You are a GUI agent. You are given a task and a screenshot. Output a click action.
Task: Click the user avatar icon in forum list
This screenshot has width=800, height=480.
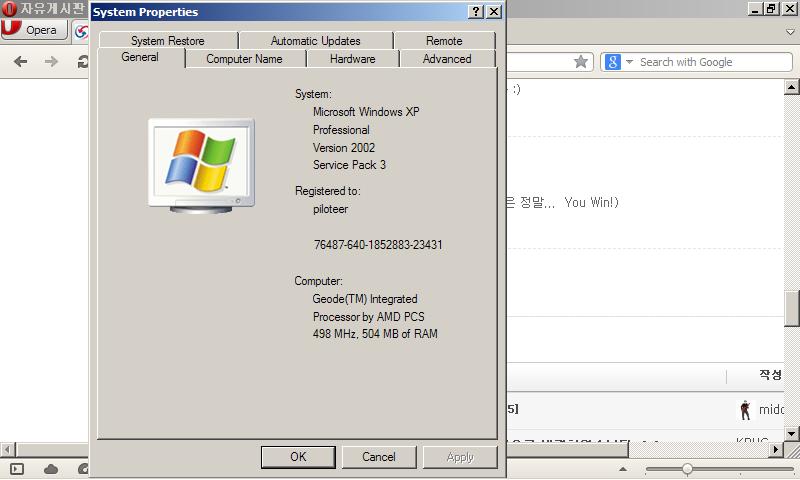point(745,410)
